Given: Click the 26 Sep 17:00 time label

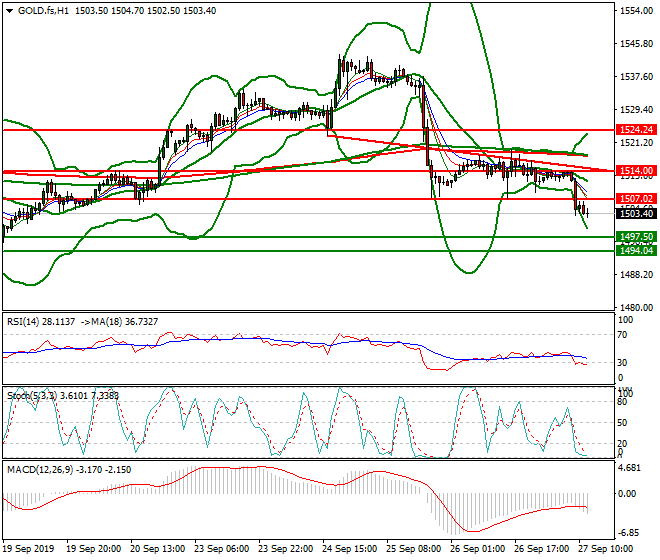Looking at the screenshot, I should tap(541, 549).
